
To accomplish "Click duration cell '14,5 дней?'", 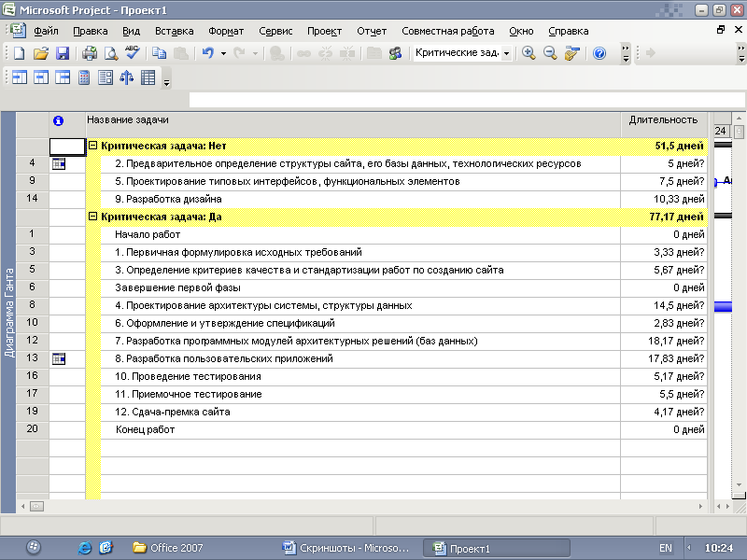I will tap(664, 306).
